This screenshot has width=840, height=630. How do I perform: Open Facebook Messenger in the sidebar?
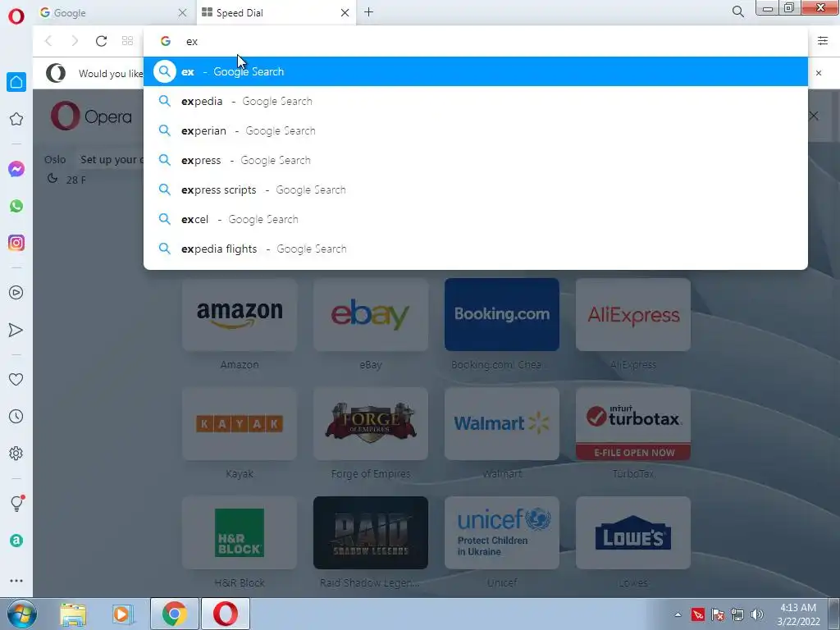point(16,169)
